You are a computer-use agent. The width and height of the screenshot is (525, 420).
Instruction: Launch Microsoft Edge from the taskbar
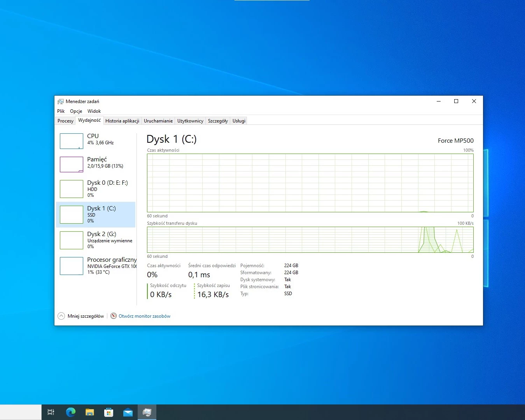70,412
